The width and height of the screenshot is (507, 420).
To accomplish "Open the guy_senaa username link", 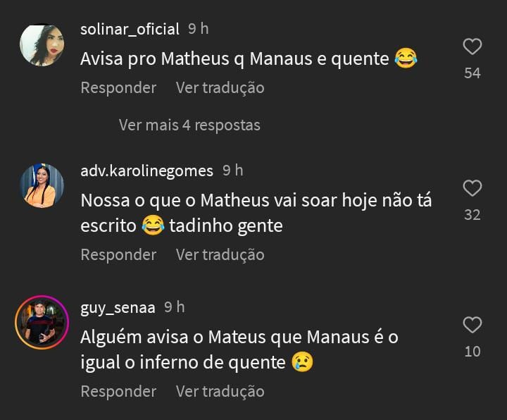I will pyautogui.click(x=118, y=307).
